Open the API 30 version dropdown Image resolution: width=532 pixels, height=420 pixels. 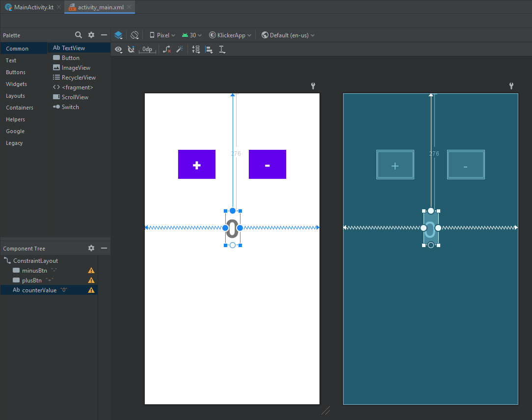(x=192, y=35)
